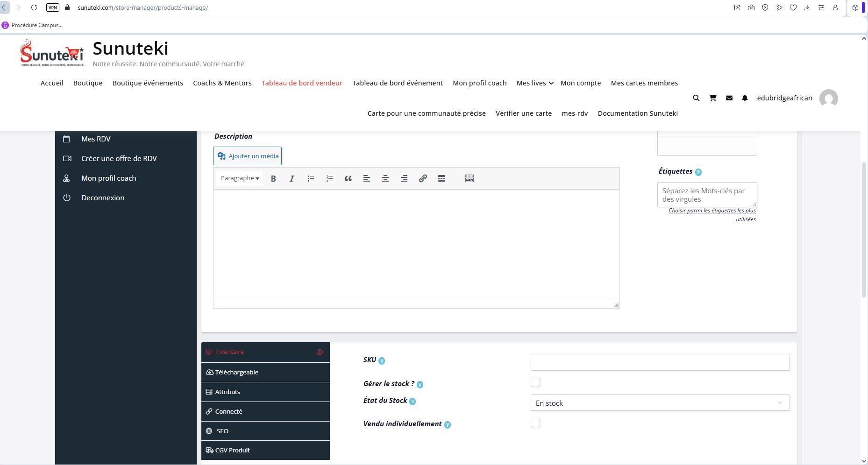Click the search magnifier icon

[x=696, y=98]
